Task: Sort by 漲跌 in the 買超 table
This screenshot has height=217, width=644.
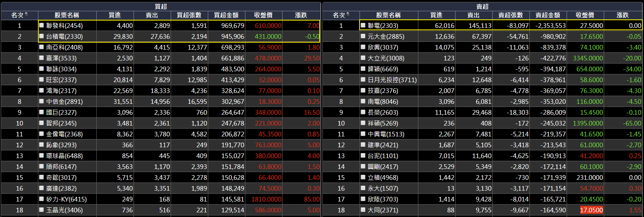Action: pos(301,15)
